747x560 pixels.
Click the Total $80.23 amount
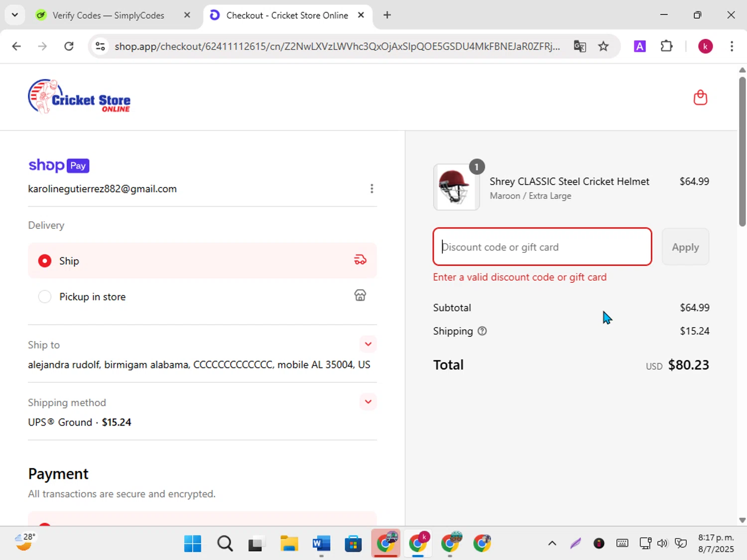tap(688, 365)
